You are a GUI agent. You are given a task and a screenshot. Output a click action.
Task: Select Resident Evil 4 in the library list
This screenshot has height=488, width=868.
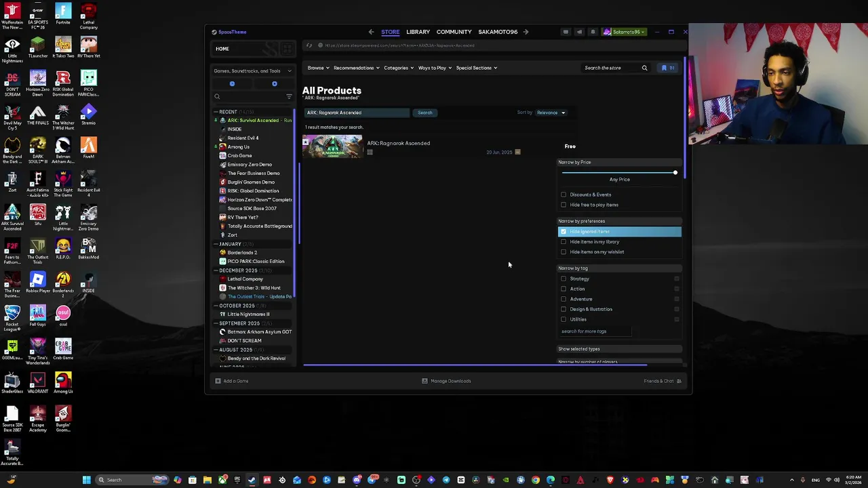(242, 138)
